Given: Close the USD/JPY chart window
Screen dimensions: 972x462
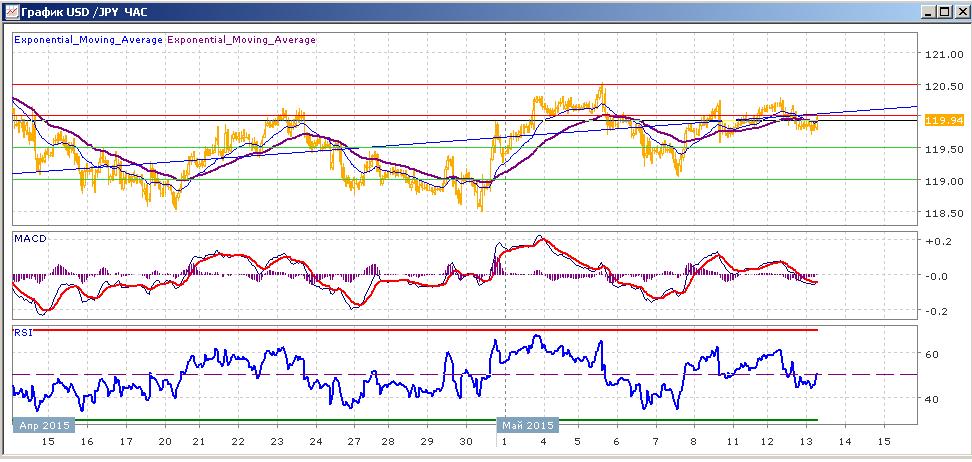Looking at the screenshot, I should click(x=959, y=11).
